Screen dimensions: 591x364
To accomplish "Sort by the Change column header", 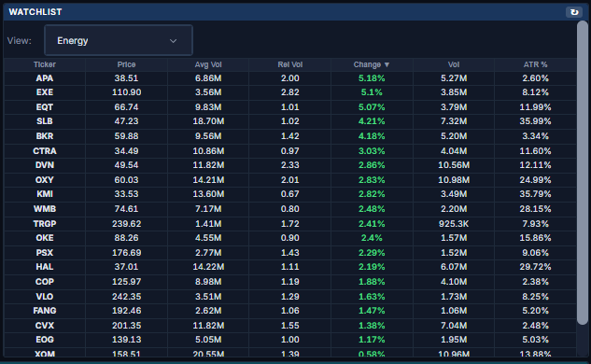I will click(x=372, y=64).
